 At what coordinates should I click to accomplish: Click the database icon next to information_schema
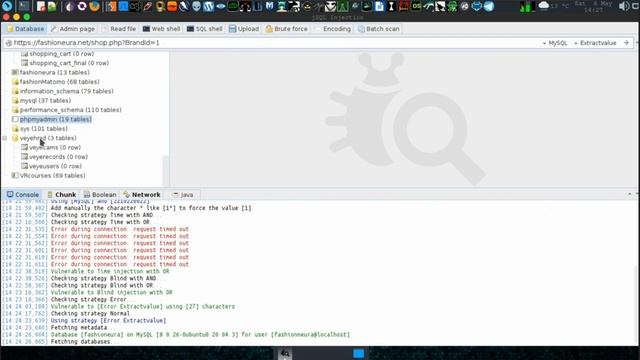coord(15,91)
